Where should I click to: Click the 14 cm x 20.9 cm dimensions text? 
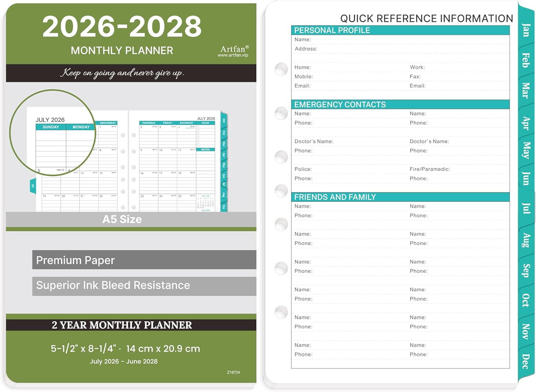[163, 348]
